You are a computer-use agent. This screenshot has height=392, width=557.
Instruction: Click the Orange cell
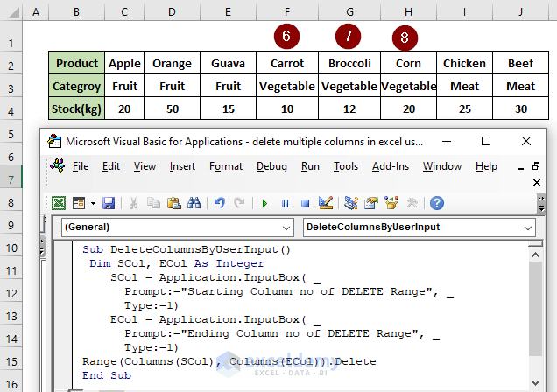click(x=173, y=63)
